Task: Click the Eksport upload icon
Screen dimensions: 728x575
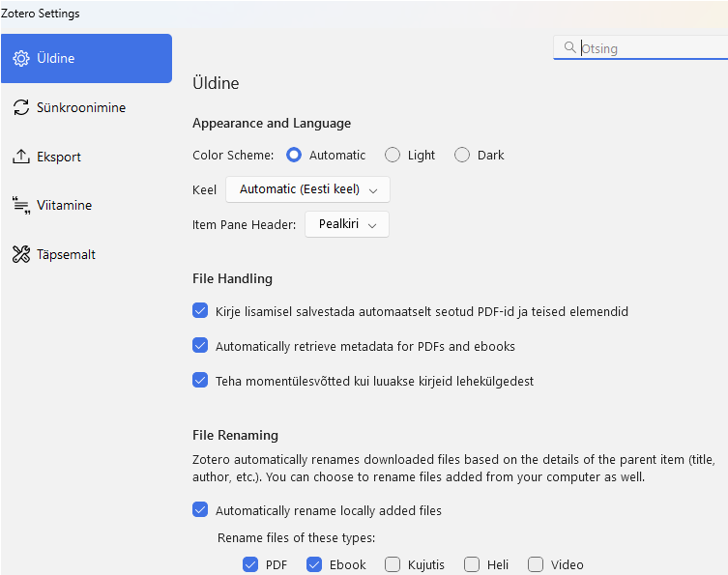Action: tap(21, 158)
